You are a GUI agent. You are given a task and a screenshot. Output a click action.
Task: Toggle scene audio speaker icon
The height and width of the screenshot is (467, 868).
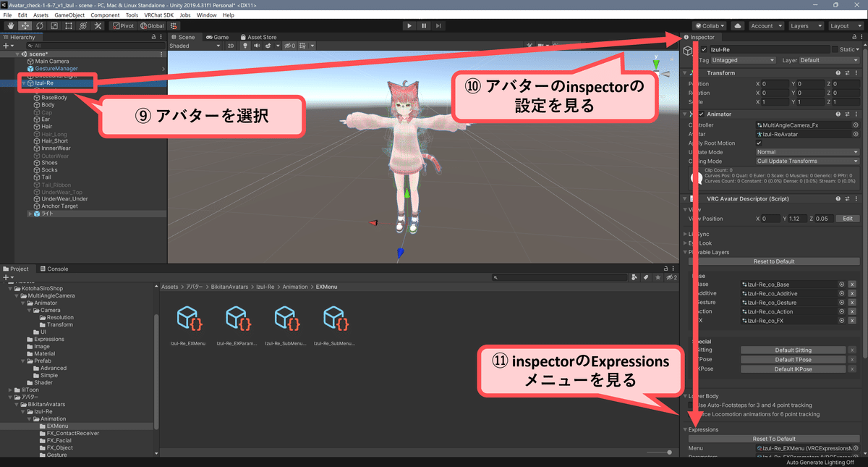(x=255, y=46)
